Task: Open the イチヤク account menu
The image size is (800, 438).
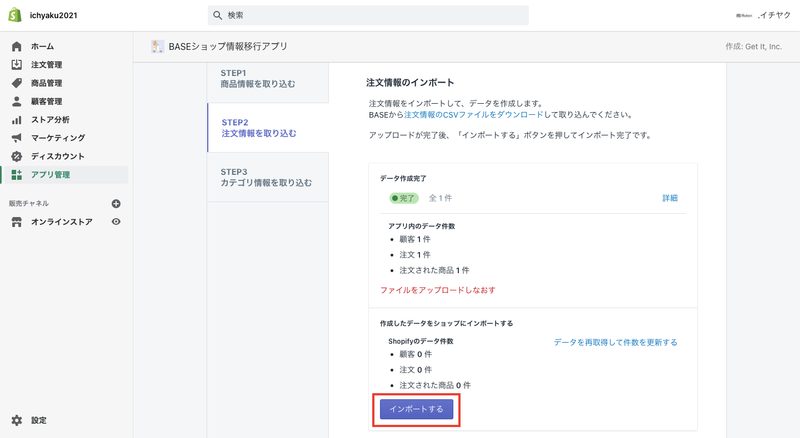Action: (x=763, y=15)
